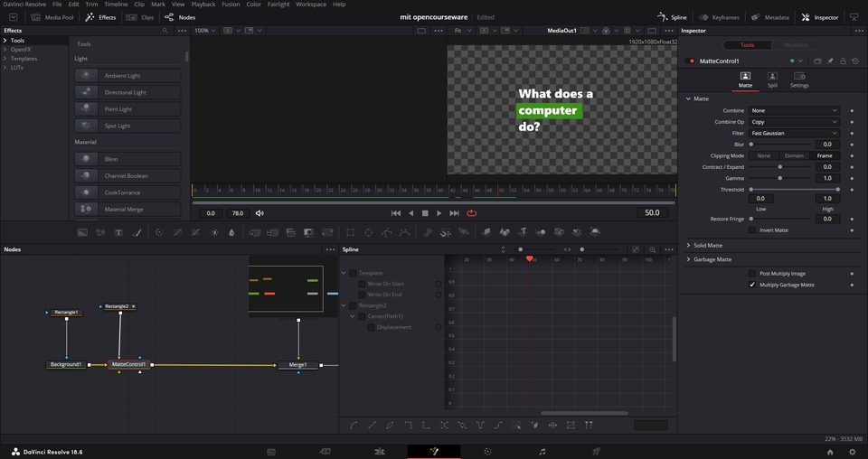
Task: Add a Brightness Contrast tool icon
Action: pyautogui.click(x=214, y=233)
